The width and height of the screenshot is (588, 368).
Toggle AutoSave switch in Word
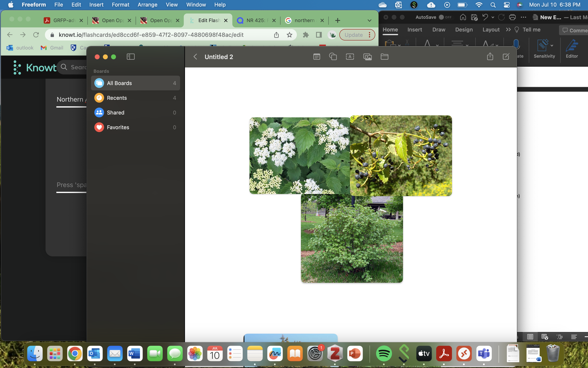[445, 17]
